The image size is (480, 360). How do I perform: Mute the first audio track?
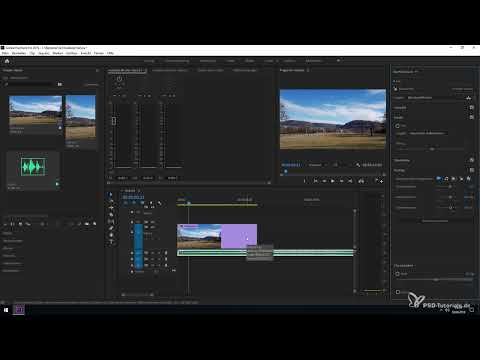pos(152,253)
